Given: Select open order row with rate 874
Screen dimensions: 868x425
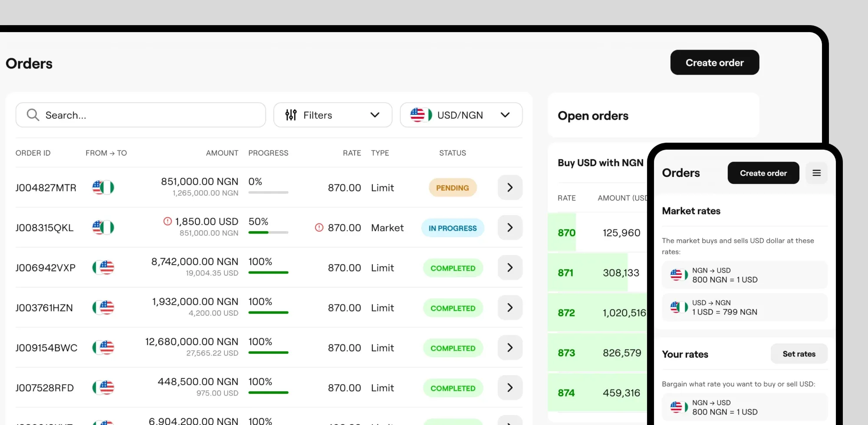Looking at the screenshot, I should pyautogui.click(x=598, y=393).
